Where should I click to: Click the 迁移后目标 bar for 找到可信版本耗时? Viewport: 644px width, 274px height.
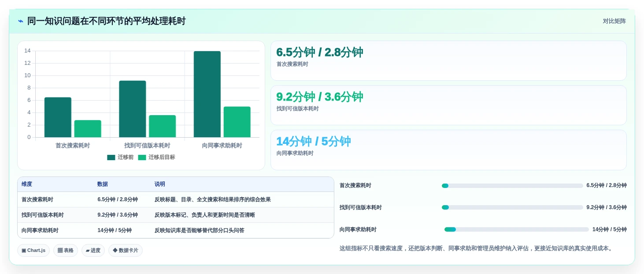point(162,126)
